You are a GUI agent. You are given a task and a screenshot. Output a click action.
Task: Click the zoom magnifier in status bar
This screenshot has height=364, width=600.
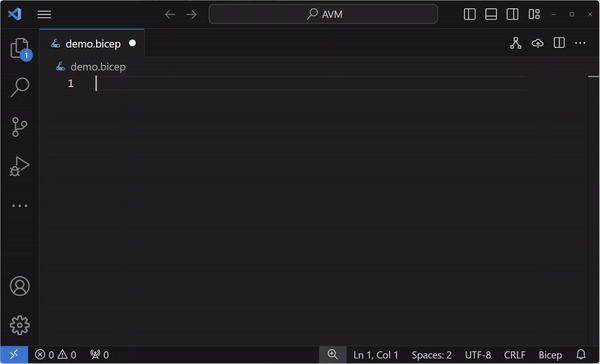[333, 354]
